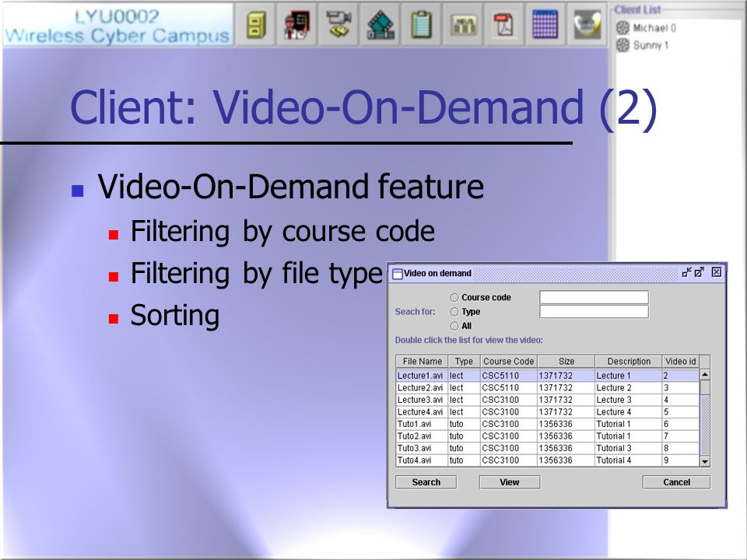
Task: Click the Cancel button
Action: 676,482
